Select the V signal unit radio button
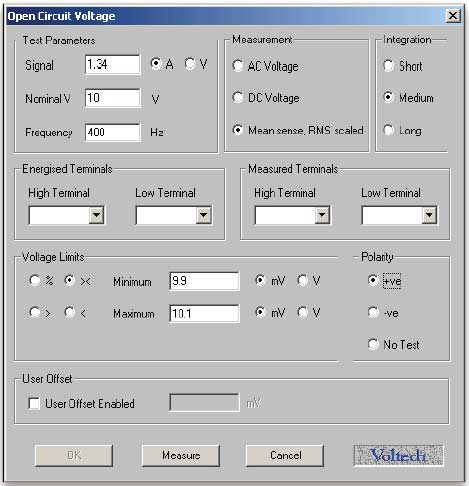469x486 pixels. click(190, 64)
